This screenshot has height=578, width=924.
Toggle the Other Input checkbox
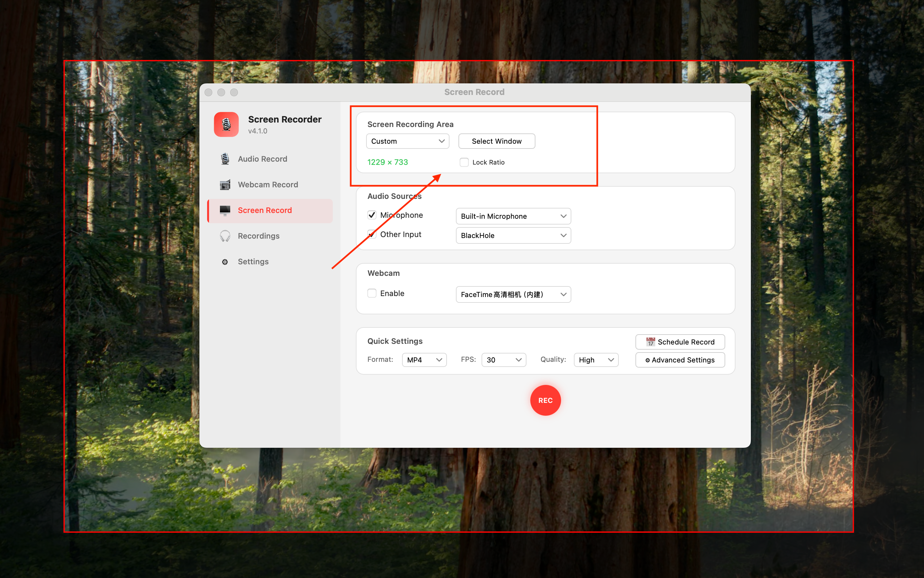pos(372,234)
